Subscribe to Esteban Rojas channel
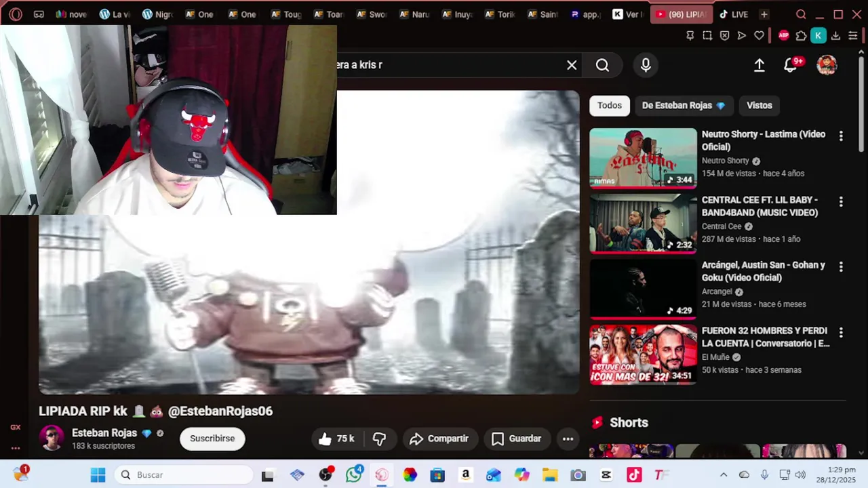Viewport: 868px width, 488px height. 212,439
